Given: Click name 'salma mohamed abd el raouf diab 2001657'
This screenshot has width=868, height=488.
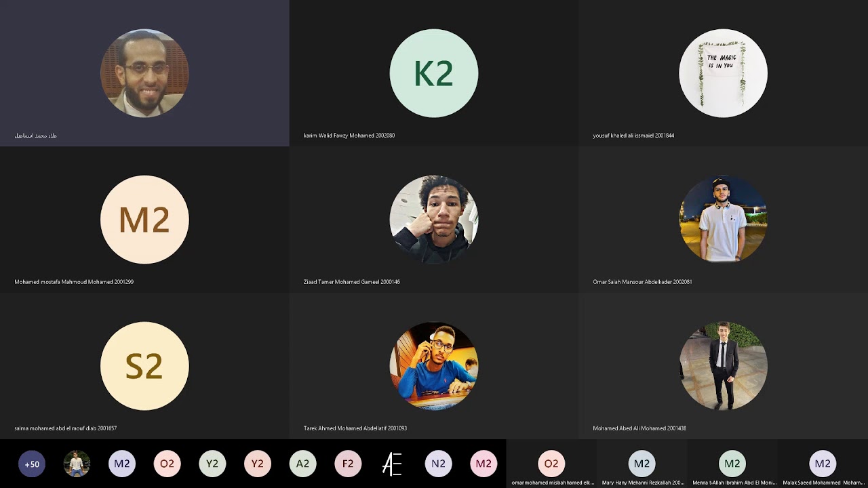Looking at the screenshot, I should [66, 428].
